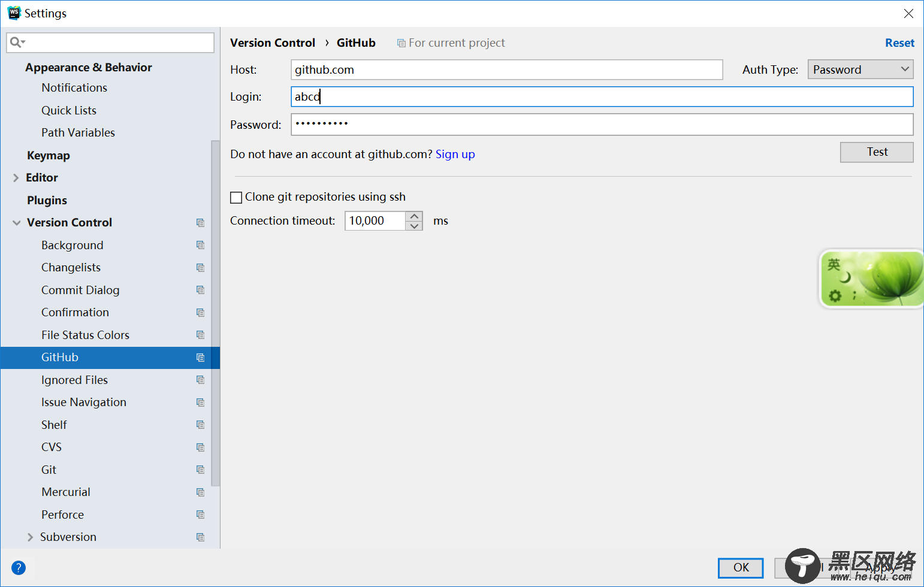Click project-level icon beside Version Control row

tap(201, 223)
